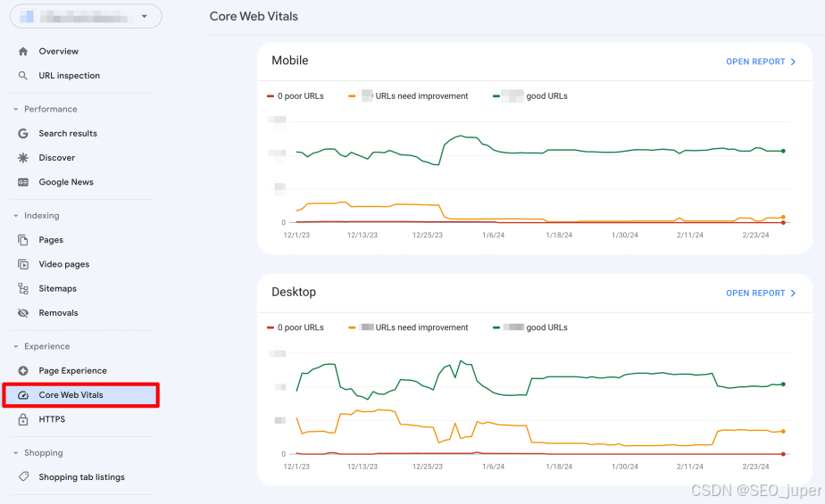
Task: Click Desktop 'URLs need improvement' legend
Action: click(x=408, y=327)
